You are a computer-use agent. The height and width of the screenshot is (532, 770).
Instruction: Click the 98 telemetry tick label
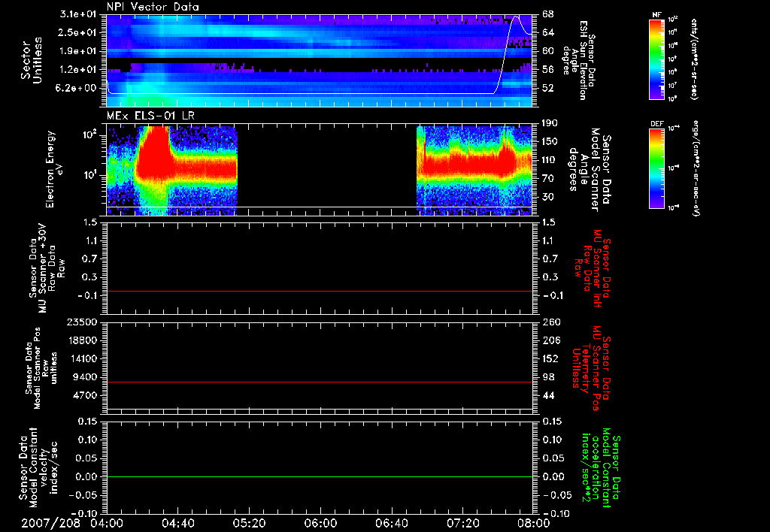point(548,377)
